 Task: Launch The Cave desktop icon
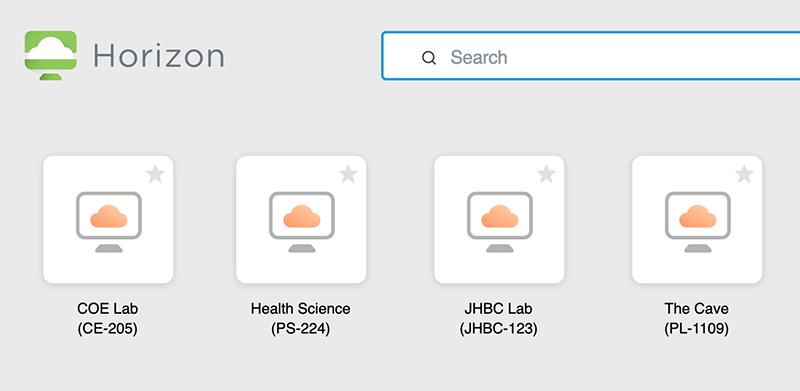coord(697,222)
